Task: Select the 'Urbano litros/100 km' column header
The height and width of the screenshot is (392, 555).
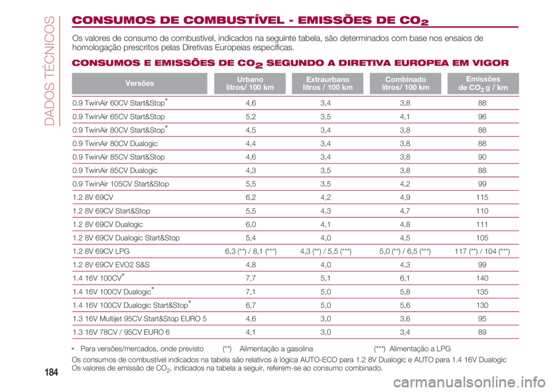Action: pos(250,84)
